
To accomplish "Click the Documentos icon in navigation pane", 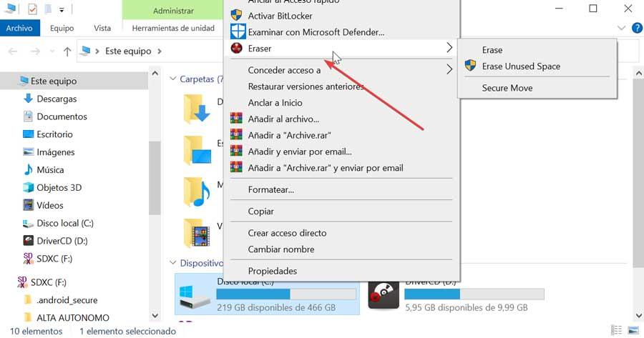I will coord(28,116).
